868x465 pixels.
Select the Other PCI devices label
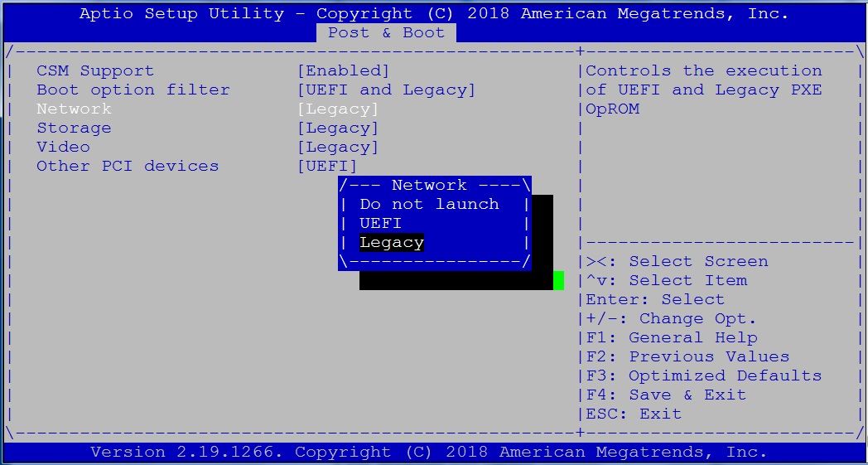[x=128, y=167]
